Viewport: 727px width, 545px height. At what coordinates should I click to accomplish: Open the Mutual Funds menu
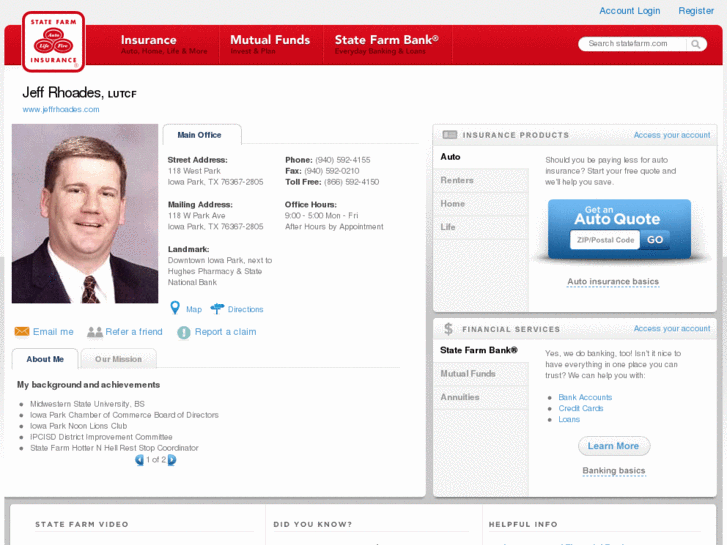[x=270, y=44]
